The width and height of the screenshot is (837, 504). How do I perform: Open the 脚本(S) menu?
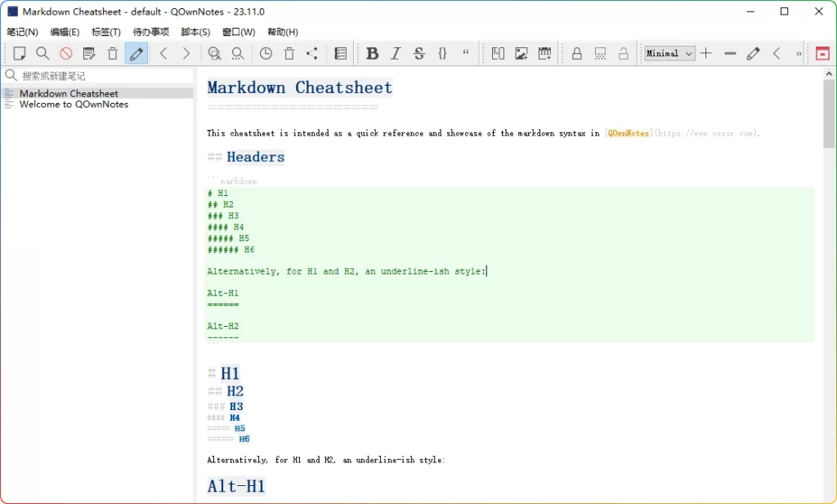click(195, 32)
